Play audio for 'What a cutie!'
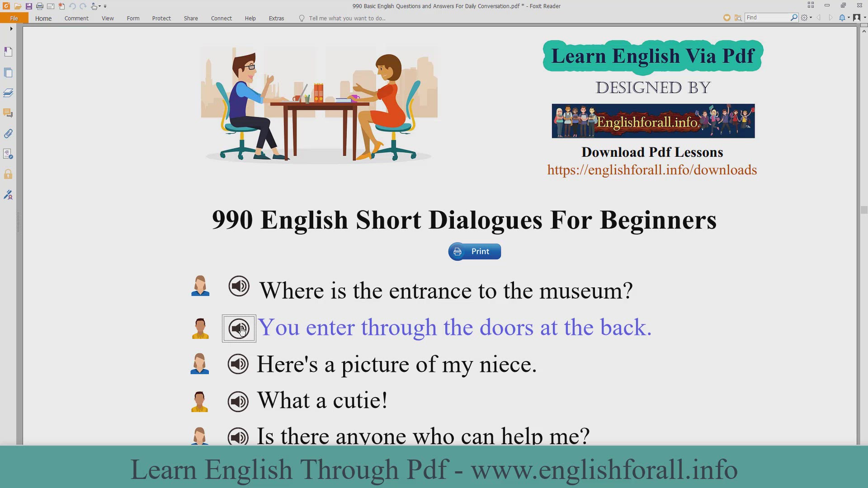Image resolution: width=868 pixels, height=488 pixels. [x=238, y=401]
